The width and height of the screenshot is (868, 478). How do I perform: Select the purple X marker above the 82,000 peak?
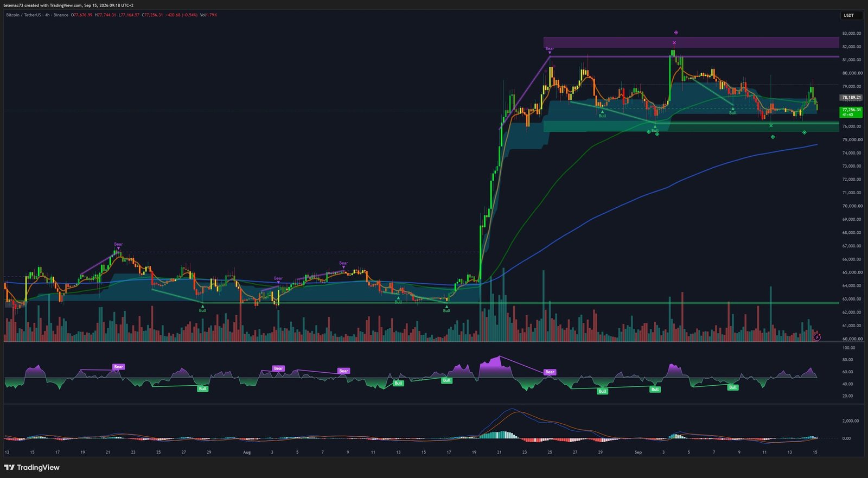[674, 42]
